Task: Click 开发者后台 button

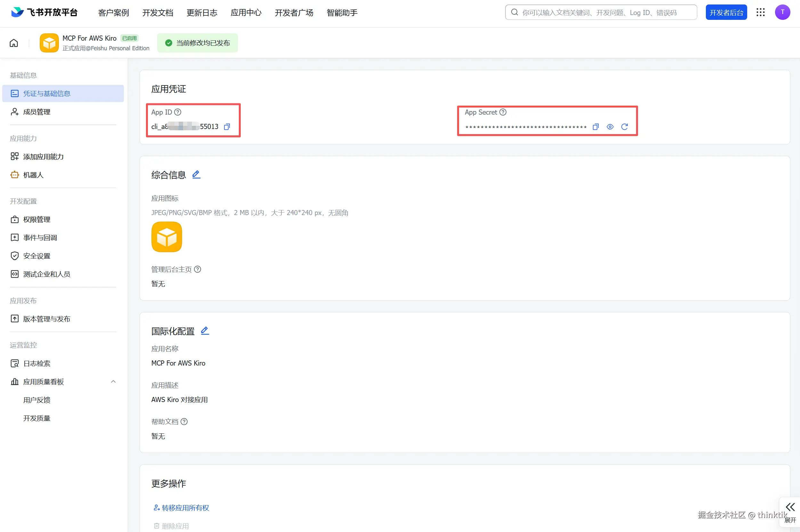Action: (x=726, y=12)
